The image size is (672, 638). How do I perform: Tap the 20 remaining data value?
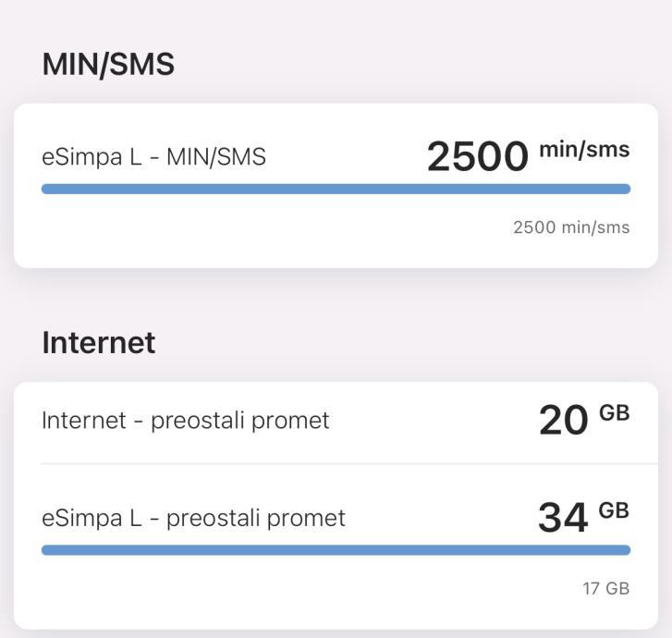pos(563,422)
